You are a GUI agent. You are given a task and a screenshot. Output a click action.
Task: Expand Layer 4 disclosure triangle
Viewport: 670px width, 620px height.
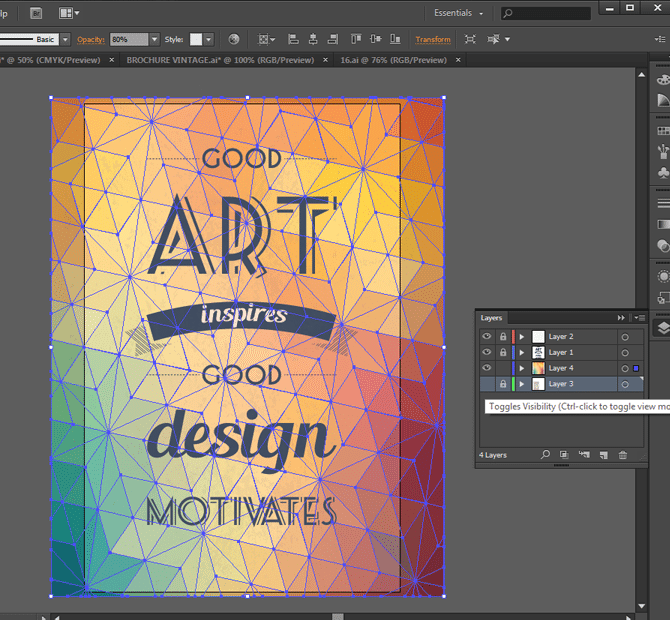tap(521, 369)
